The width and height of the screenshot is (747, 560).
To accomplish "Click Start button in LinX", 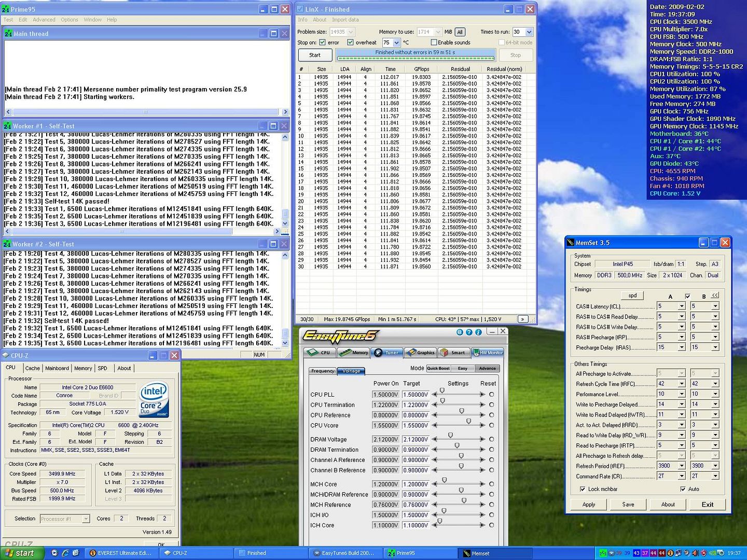I will pyautogui.click(x=315, y=55).
